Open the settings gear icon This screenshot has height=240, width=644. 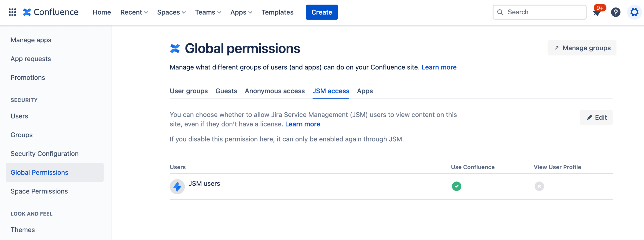click(x=634, y=12)
